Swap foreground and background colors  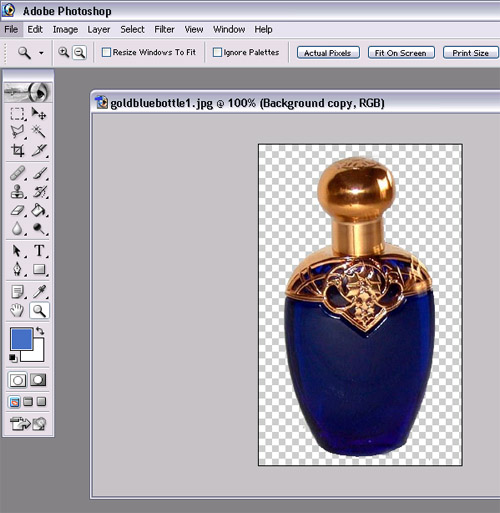(40, 331)
